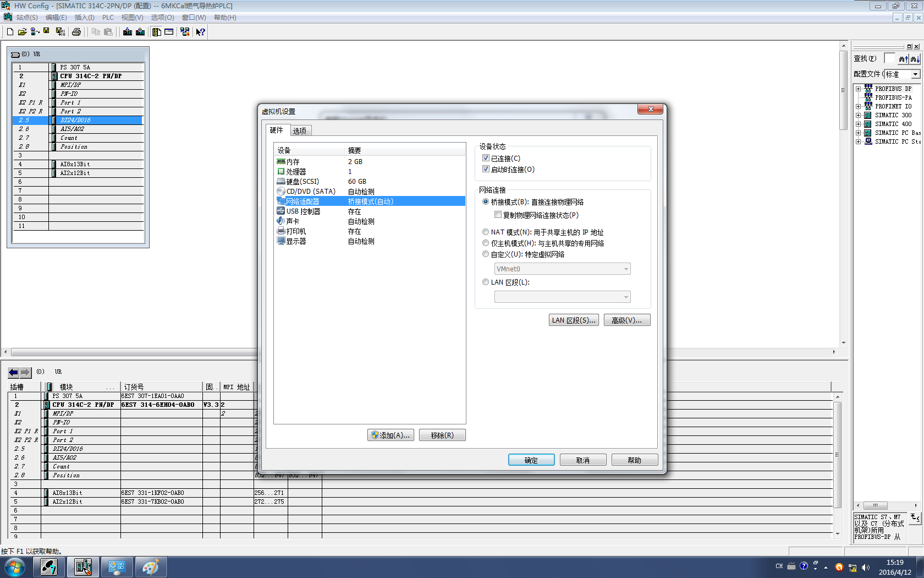Image resolution: width=924 pixels, height=578 pixels.
Task: Click the Print toolbar icon
Action: click(x=76, y=32)
